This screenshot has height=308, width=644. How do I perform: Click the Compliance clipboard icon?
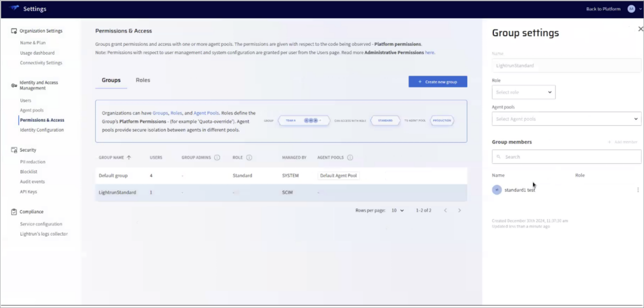[14, 212]
